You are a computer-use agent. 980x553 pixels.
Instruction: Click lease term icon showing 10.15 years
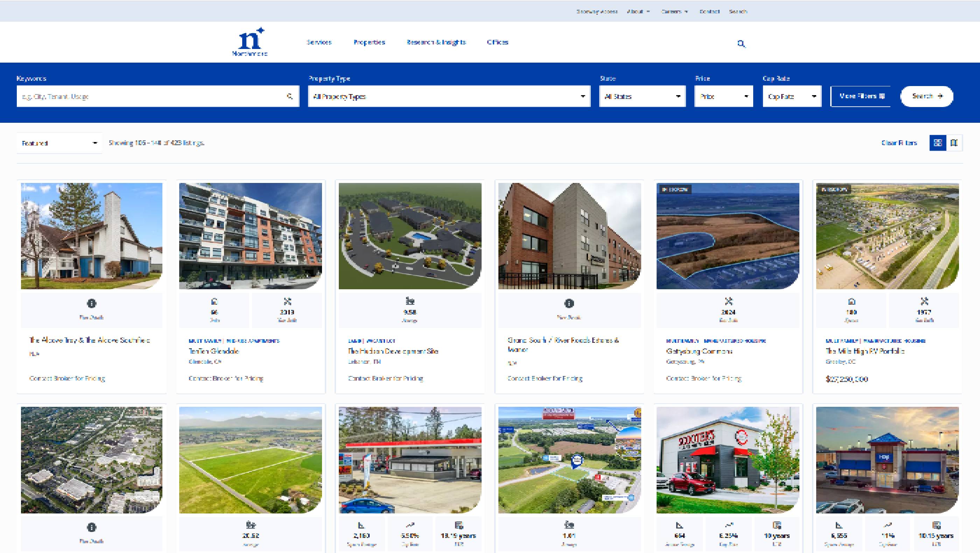(x=936, y=525)
